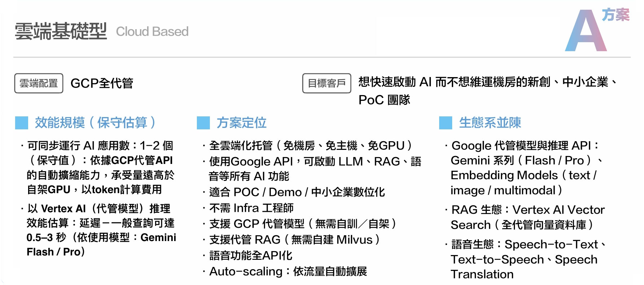Click the blue square beside 方案定位
Screen dimensions: 644x285
click(203, 123)
